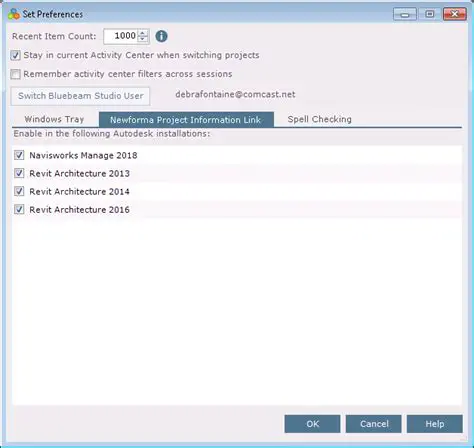Click the debrafontaine@comcast.net email text
This screenshot has width=474, height=448.
point(235,95)
